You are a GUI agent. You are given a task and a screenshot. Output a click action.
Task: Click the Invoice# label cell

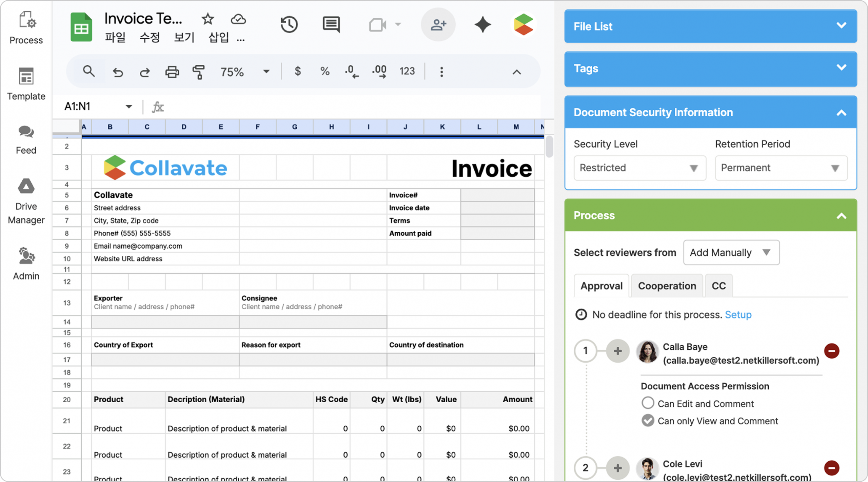click(x=423, y=195)
